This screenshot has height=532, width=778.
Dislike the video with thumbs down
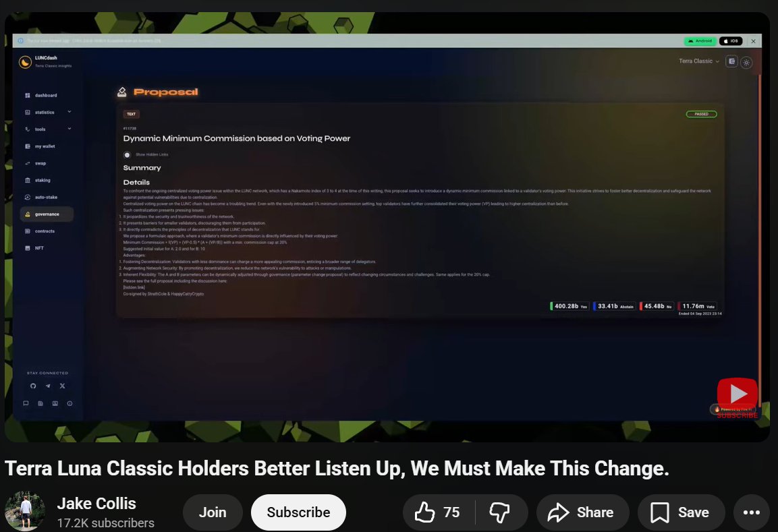click(x=500, y=512)
